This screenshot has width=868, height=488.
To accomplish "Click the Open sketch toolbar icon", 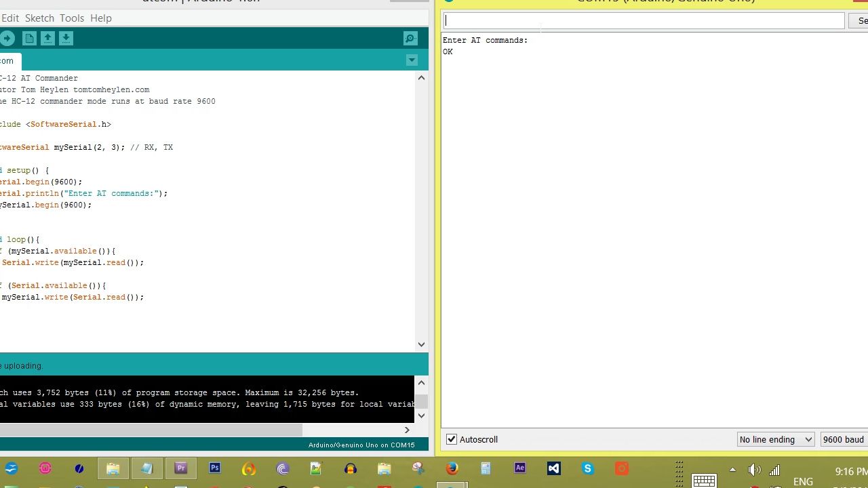I will (x=47, y=38).
